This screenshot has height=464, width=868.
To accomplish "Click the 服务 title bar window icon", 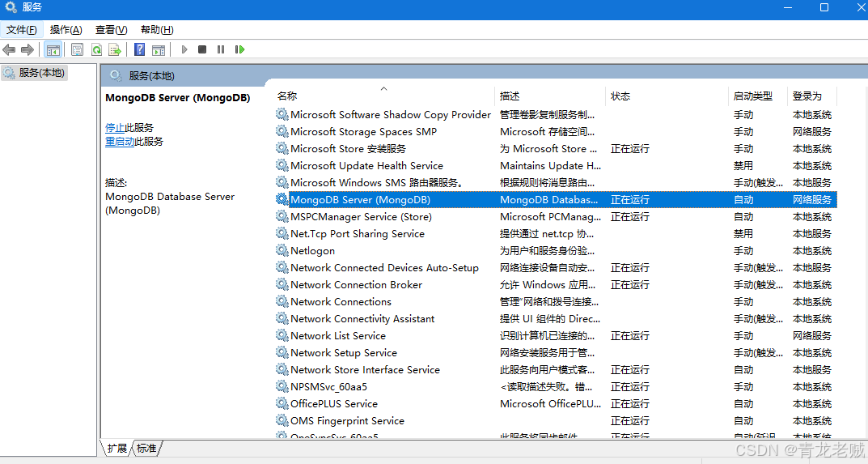I will 11,7.
